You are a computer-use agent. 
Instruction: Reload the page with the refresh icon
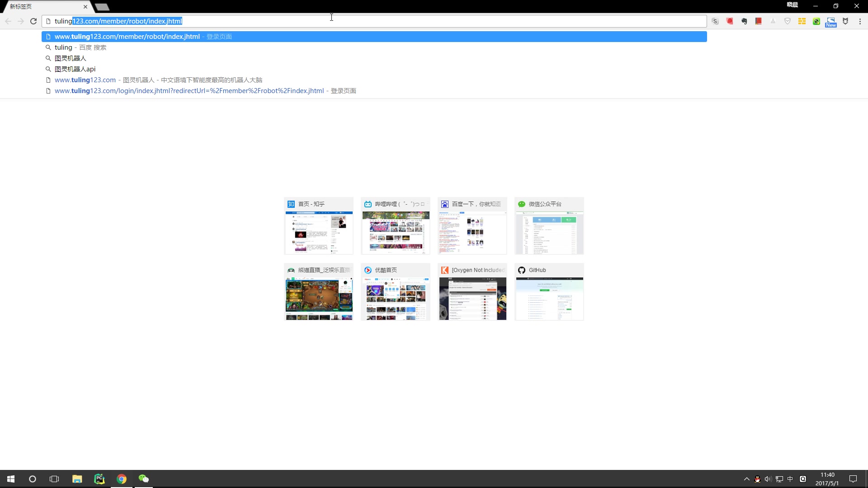[x=33, y=21]
